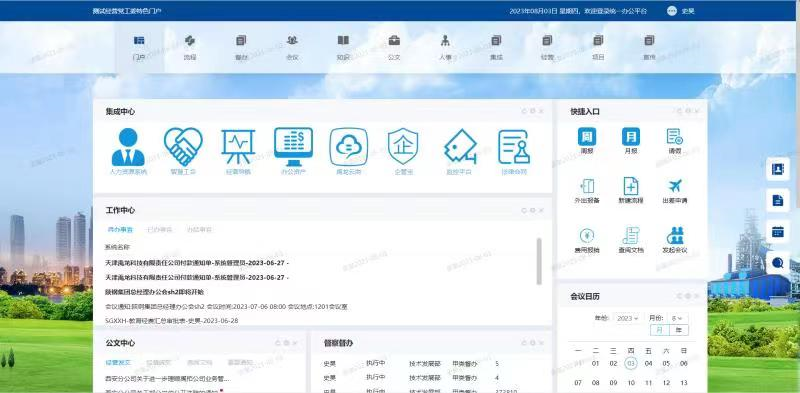Screen dimensions: 800x393
Task: Launch the 企 shield icon in 集成中心
Action: point(403,147)
